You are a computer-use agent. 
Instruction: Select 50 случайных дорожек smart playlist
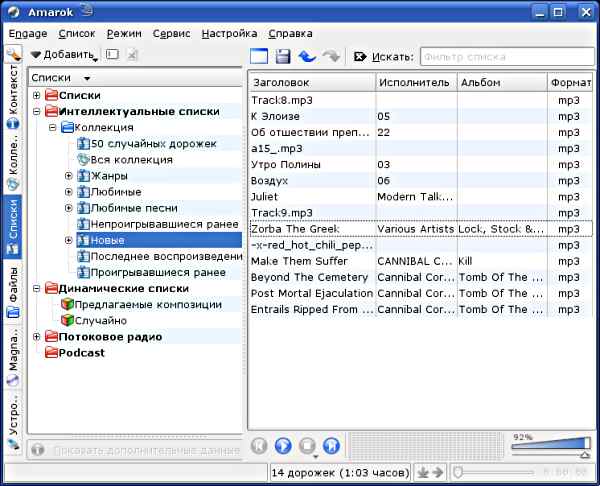click(x=147, y=144)
